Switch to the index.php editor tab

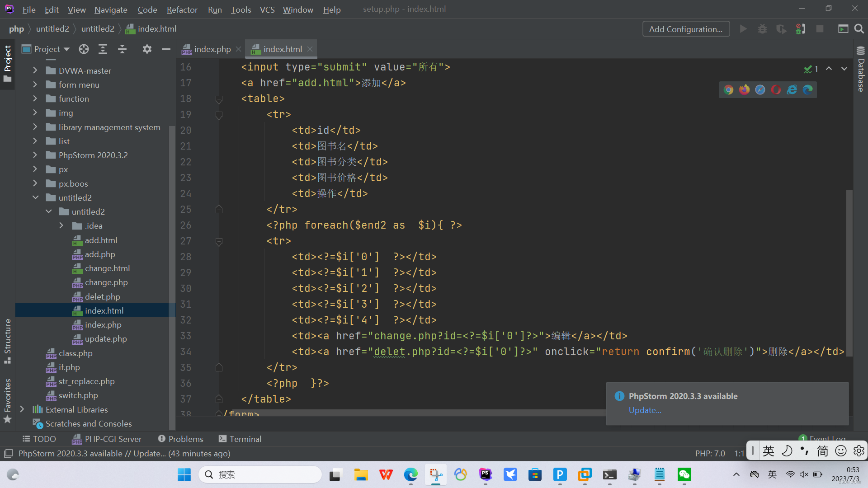[212, 49]
